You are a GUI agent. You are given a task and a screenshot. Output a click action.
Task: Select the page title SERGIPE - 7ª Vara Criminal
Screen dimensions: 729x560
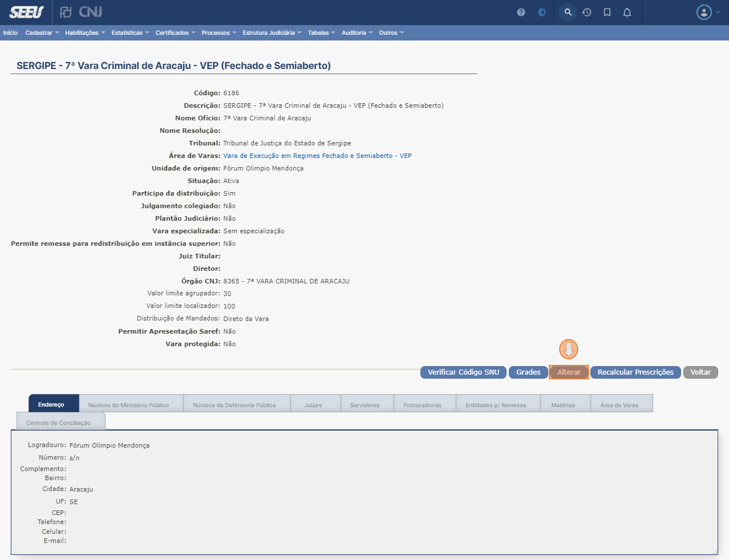[x=174, y=66]
